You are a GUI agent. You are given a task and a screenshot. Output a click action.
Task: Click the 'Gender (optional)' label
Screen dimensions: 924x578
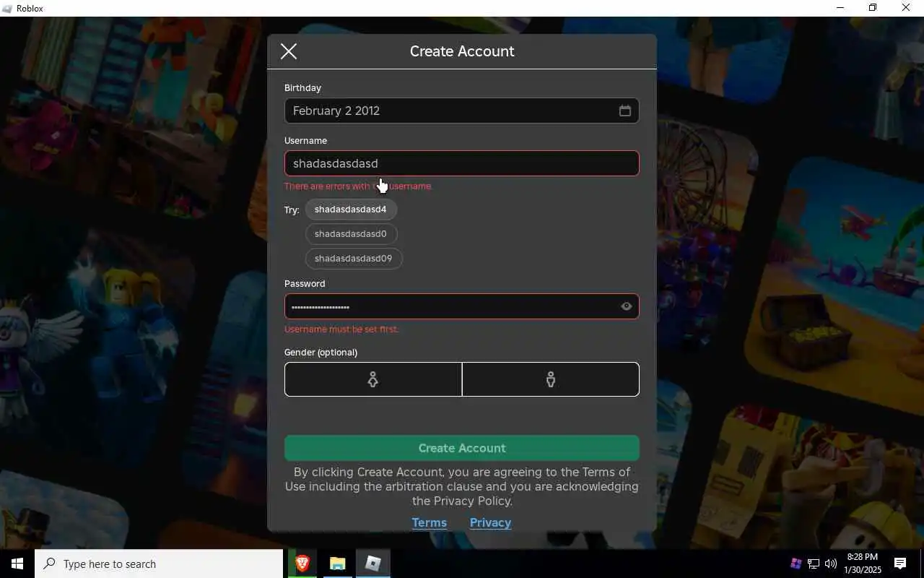pos(321,353)
